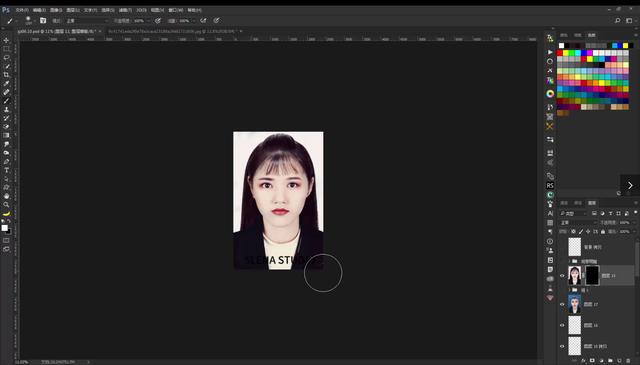Open the Filter menu in menu bar
The height and width of the screenshot is (365, 640).
click(x=125, y=10)
